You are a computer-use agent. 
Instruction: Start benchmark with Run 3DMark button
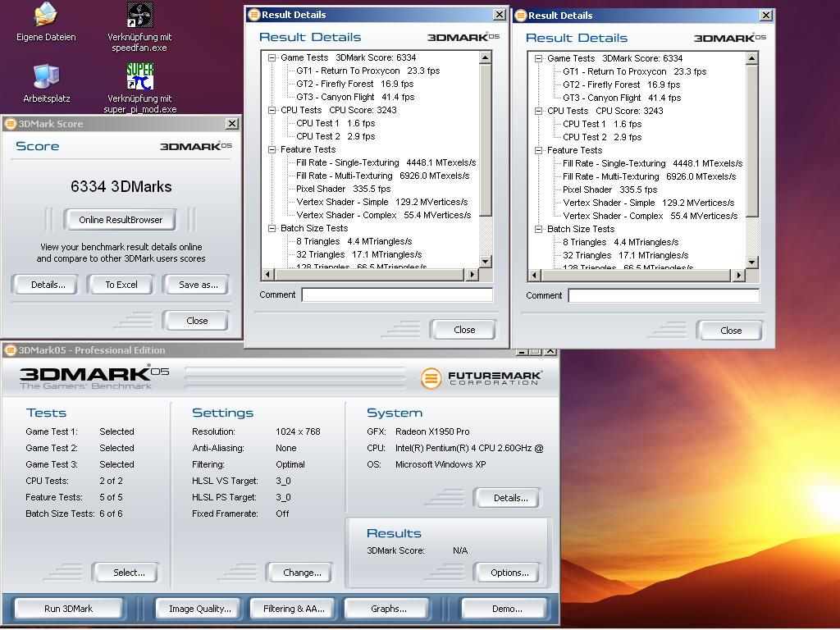(x=69, y=609)
